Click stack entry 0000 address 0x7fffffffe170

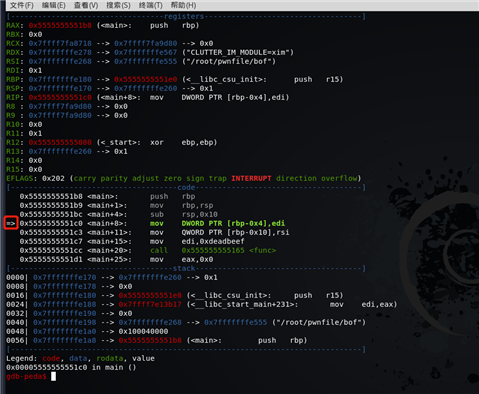65,278
